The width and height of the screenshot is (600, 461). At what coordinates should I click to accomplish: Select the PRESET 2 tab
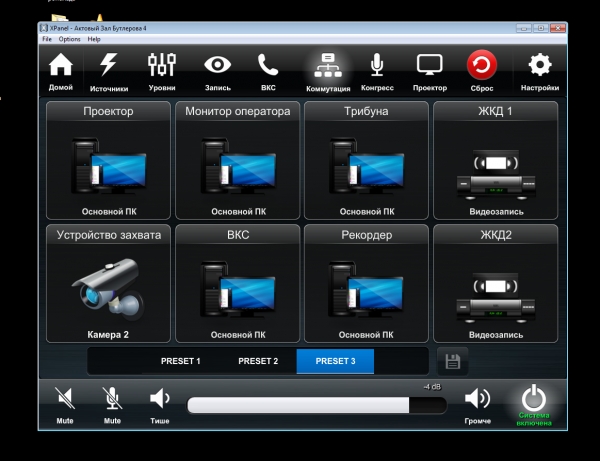click(258, 361)
